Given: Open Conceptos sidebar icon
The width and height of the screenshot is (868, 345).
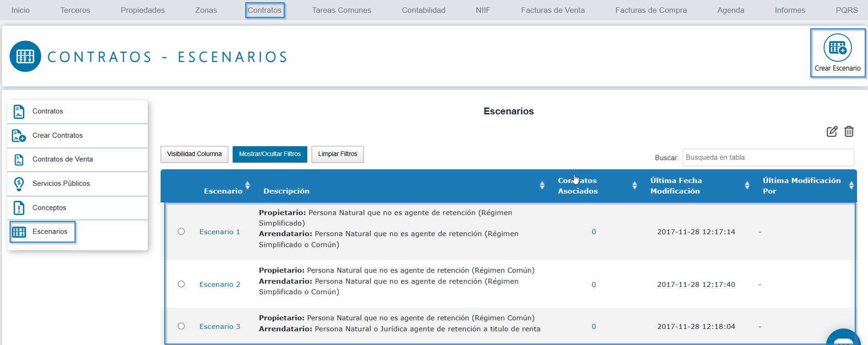Looking at the screenshot, I should coord(19,208).
